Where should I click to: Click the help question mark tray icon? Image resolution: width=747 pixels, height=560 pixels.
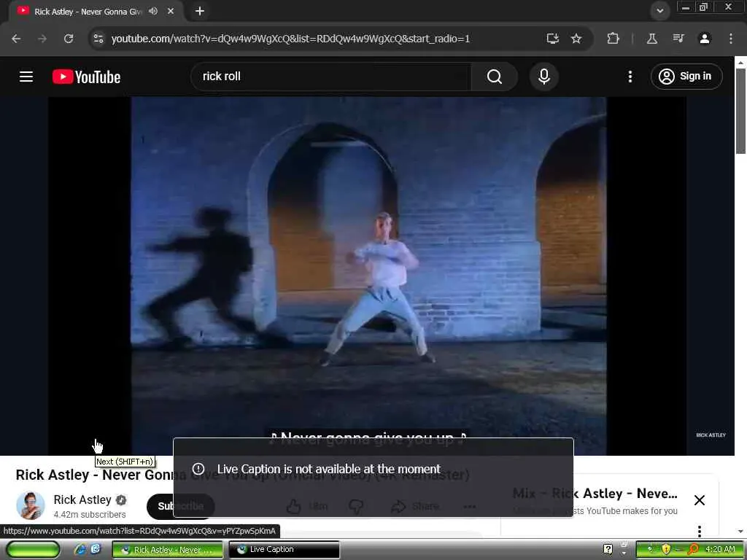pos(608,550)
